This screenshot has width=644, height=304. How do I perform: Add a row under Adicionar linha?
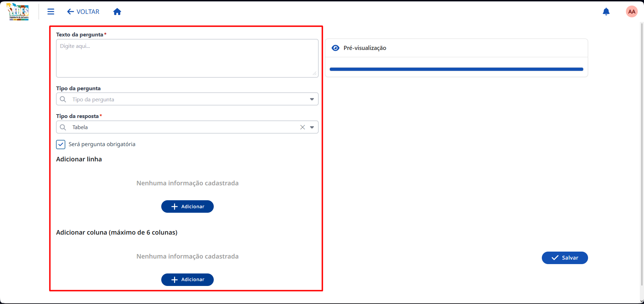187,206
